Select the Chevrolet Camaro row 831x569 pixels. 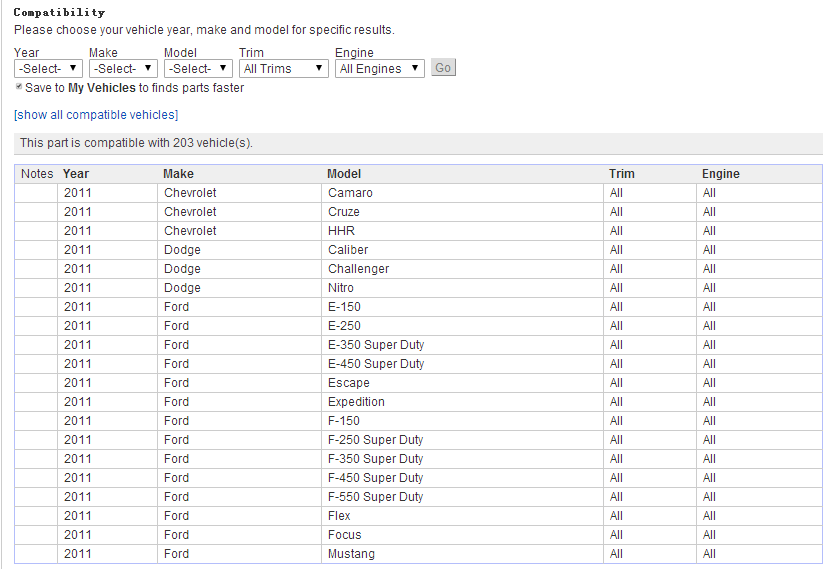pos(350,193)
